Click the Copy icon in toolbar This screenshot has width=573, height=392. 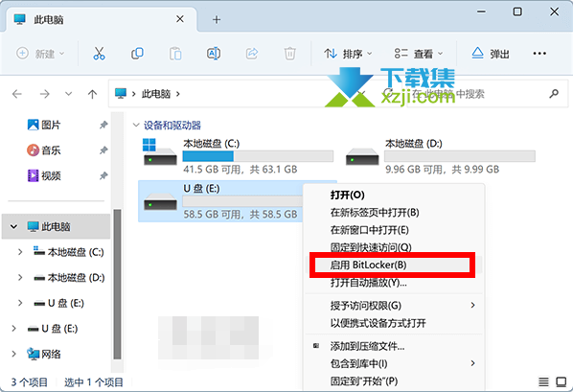click(x=137, y=54)
